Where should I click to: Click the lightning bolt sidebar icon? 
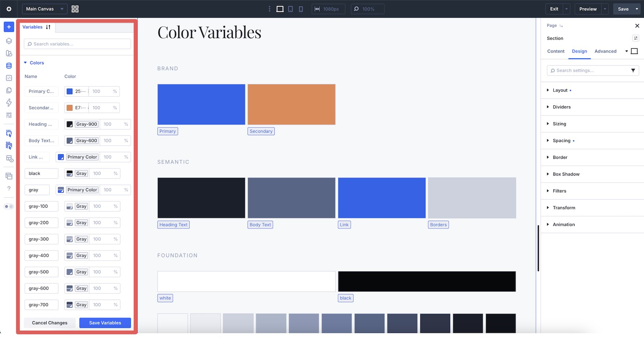pyautogui.click(x=9, y=103)
